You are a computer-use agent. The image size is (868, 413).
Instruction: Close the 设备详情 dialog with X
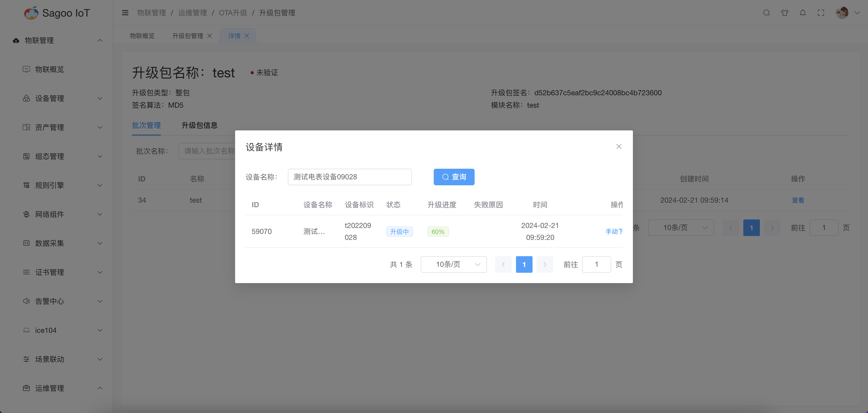tap(619, 146)
